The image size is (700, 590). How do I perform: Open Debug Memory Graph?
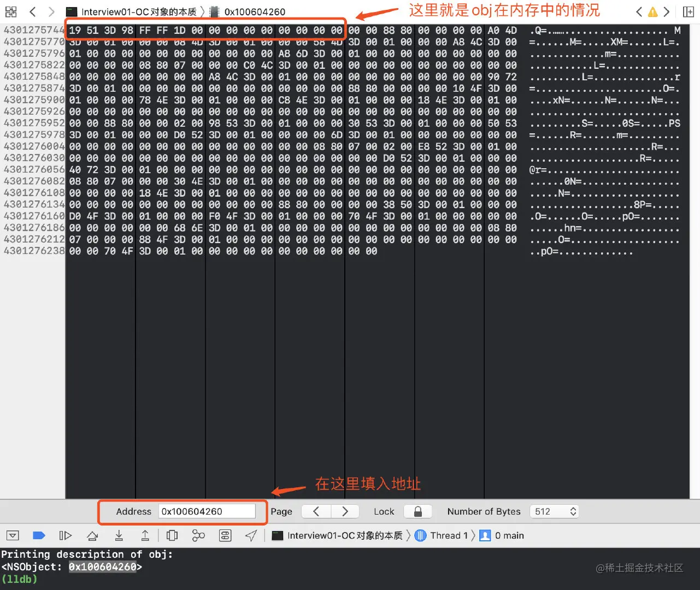click(x=198, y=535)
